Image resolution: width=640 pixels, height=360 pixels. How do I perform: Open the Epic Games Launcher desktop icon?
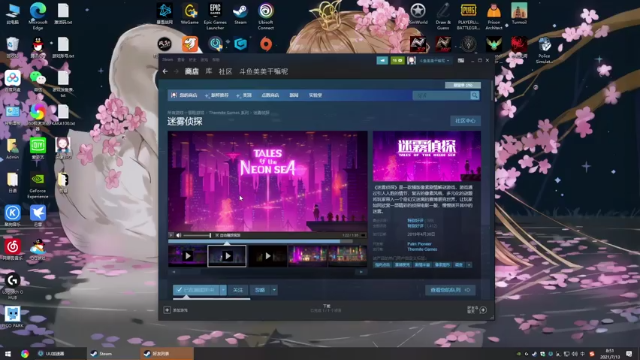[215, 16]
